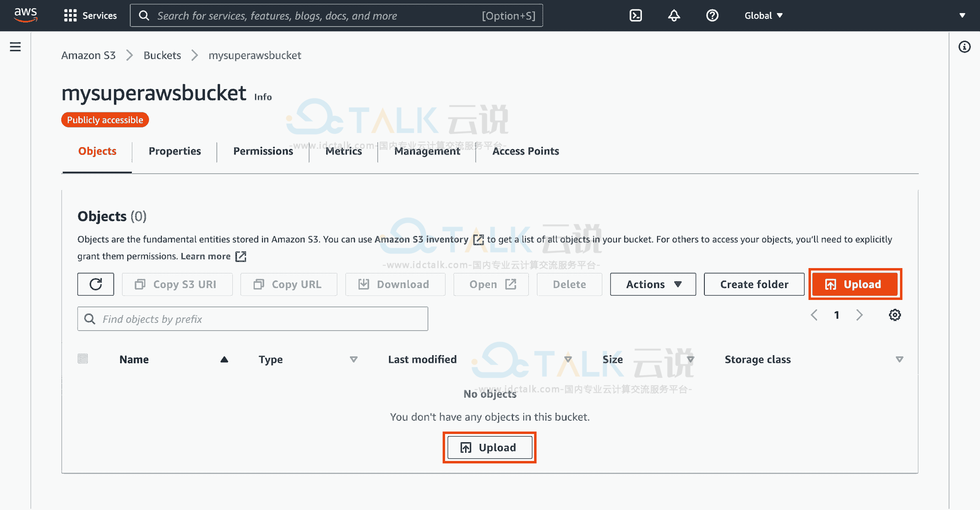Open the table preferences gear icon
Image resolution: width=980 pixels, height=510 pixels.
point(895,315)
